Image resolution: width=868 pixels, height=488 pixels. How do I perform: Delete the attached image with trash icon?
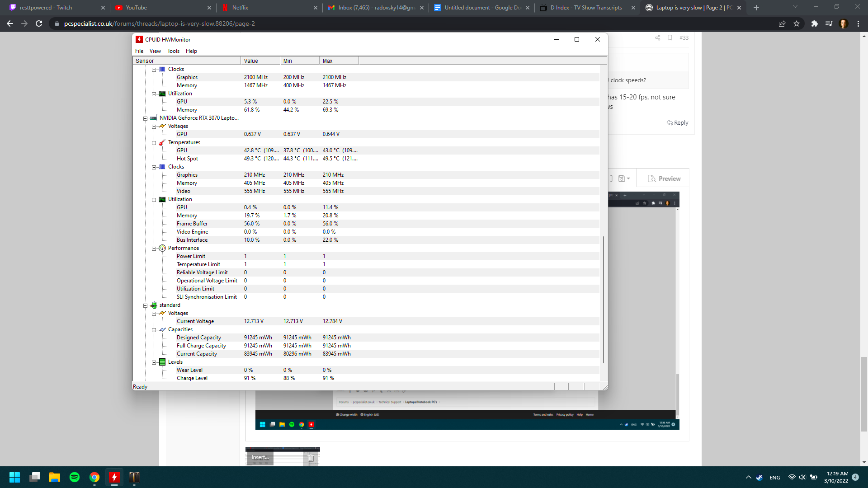click(x=311, y=458)
